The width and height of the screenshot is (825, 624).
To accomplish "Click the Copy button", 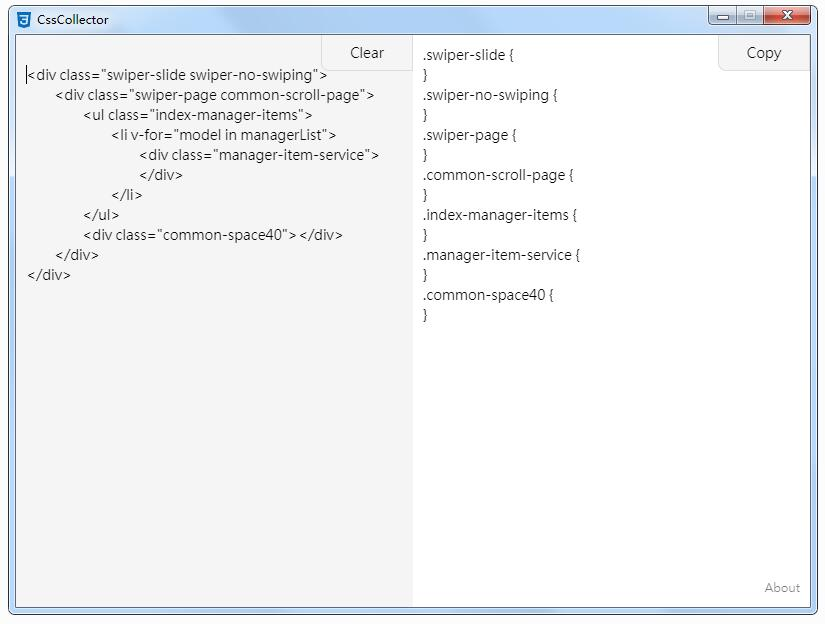I will pos(763,53).
